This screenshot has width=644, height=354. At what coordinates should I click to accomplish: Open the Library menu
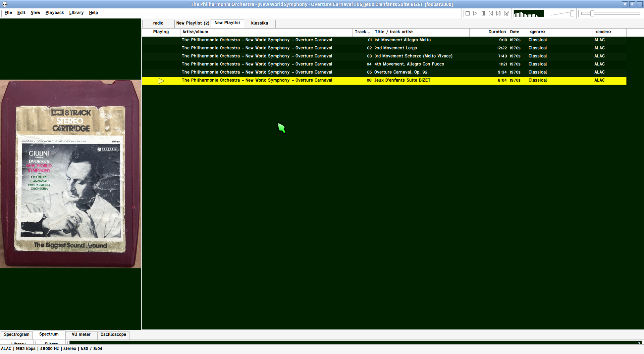[x=76, y=13]
